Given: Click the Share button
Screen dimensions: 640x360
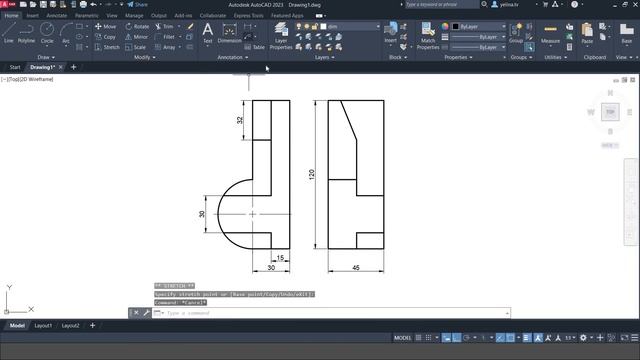Looking at the screenshot, I should click(137, 4).
